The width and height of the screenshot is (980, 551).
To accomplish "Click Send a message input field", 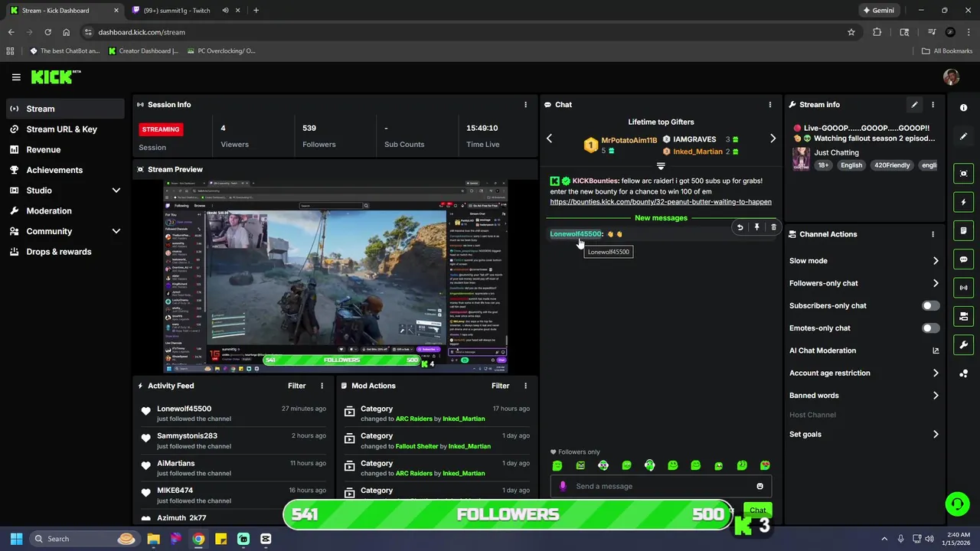I will click(x=661, y=486).
